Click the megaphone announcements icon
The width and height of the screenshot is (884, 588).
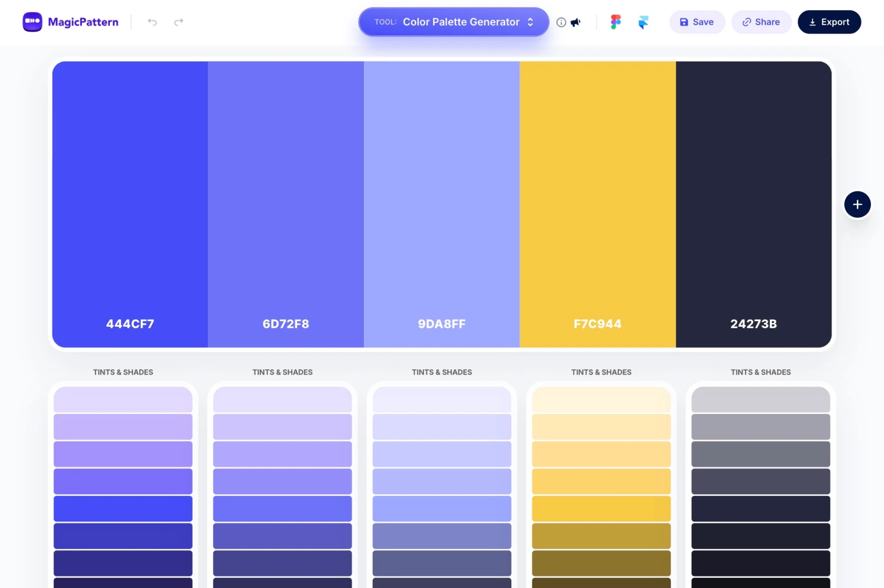pyautogui.click(x=576, y=22)
